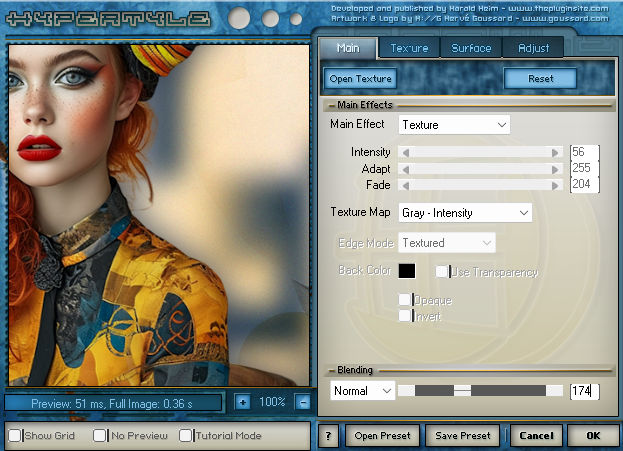
Task: Open the Main Effect dropdown
Action: pyautogui.click(x=454, y=125)
